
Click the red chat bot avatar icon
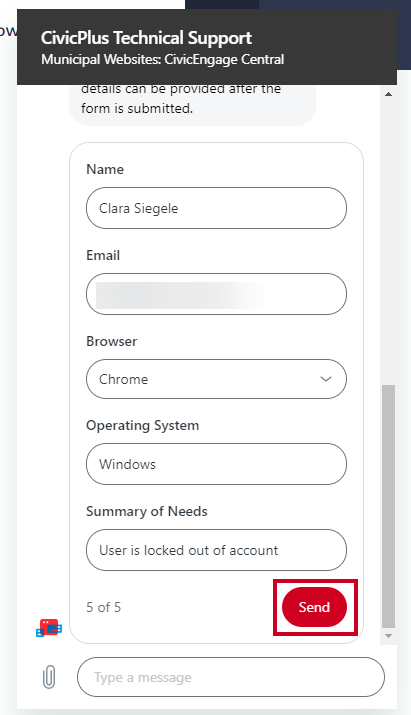point(49,628)
